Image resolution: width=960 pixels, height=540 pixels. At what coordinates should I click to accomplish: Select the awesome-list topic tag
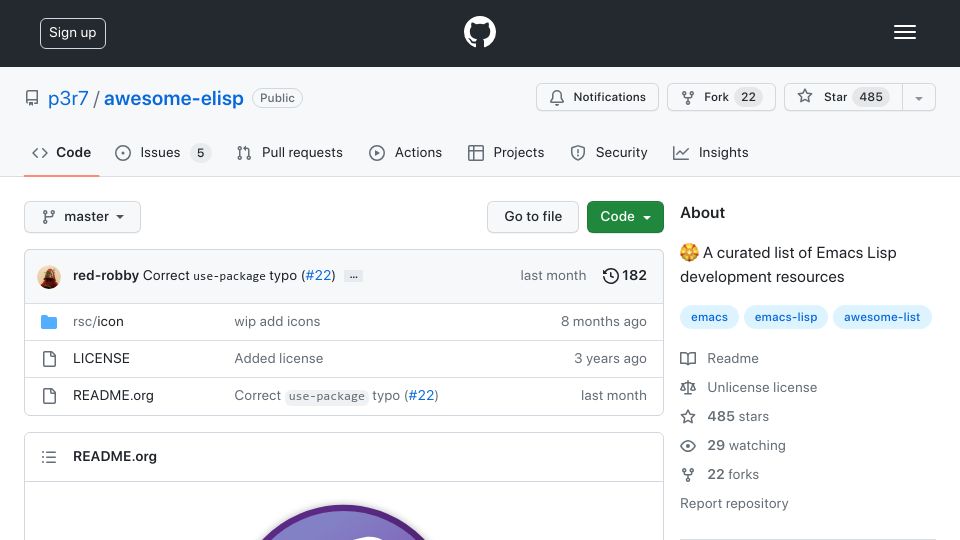click(882, 317)
